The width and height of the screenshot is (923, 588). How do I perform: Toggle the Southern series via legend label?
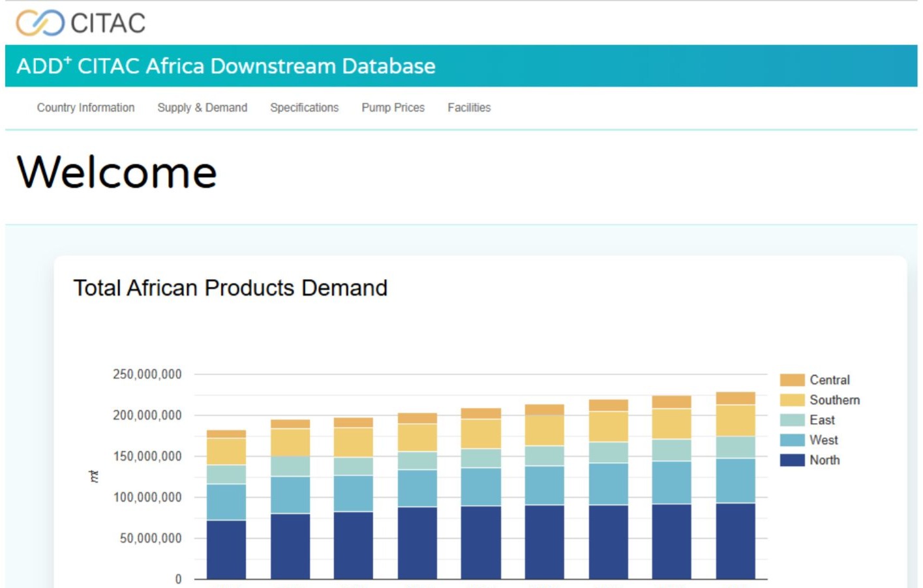point(834,400)
